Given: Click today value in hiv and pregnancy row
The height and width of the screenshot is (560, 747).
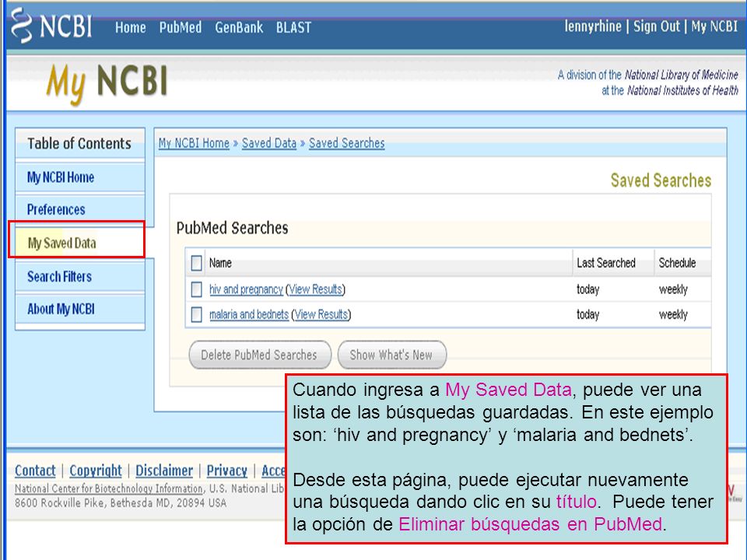Looking at the screenshot, I should pos(588,289).
